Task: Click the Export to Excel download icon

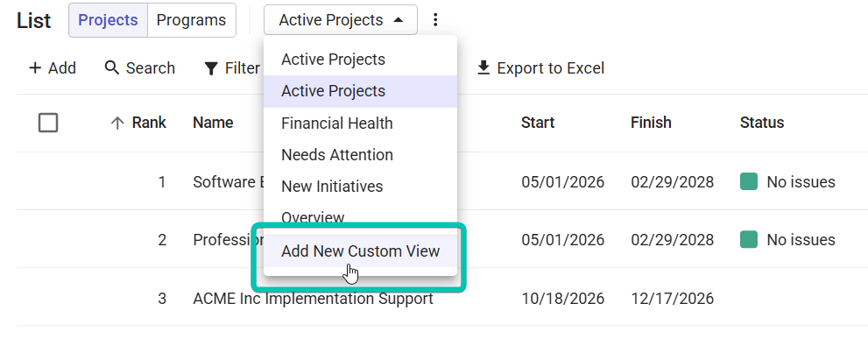Action: (x=483, y=68)
